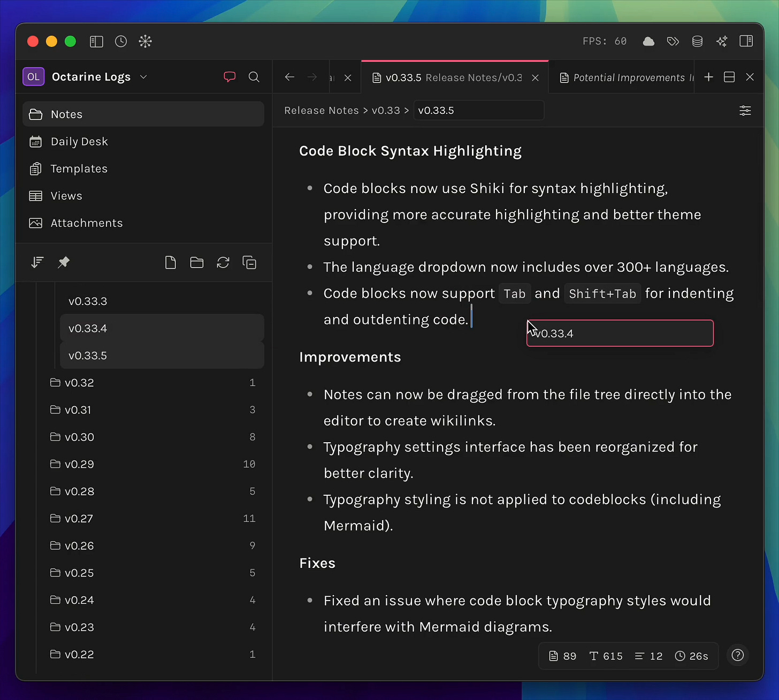Open the cloud sync icon
Viewport: 779px width, 700px height.
tap(648, 42)
